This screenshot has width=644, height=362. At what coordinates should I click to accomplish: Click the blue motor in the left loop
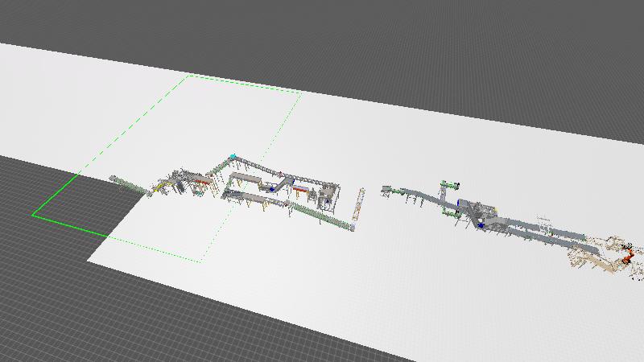coord(273,188)
